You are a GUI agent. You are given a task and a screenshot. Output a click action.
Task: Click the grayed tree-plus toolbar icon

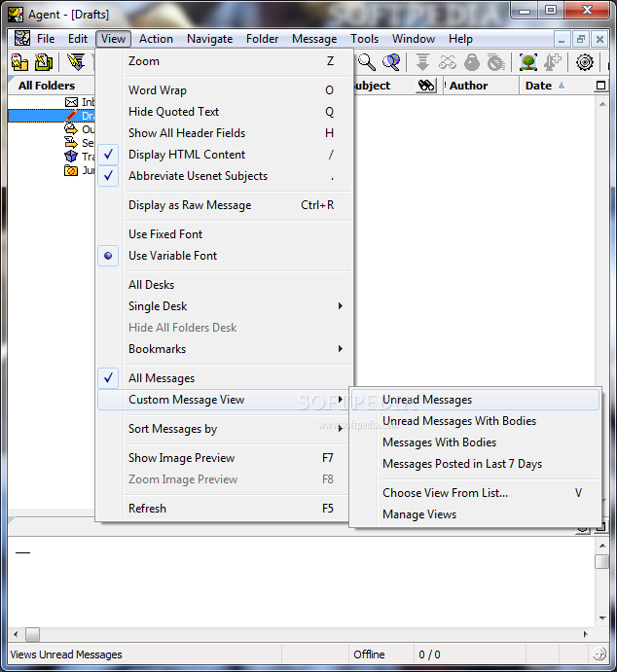coord(552,62)
